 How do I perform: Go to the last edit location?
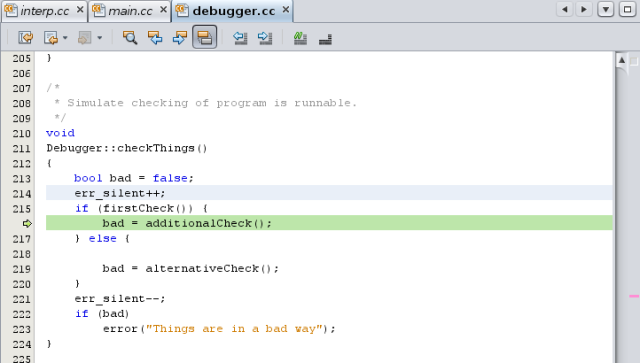[26, 38]
